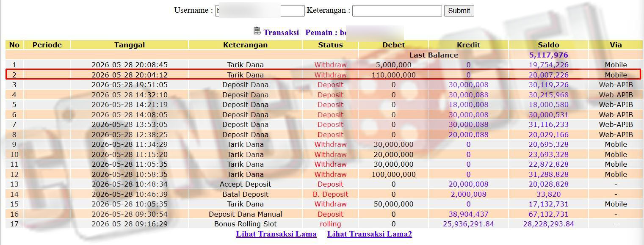Screen dimensions: 644x245
Task: Click saldo value 23,693,328
Action: click(548, 154)
